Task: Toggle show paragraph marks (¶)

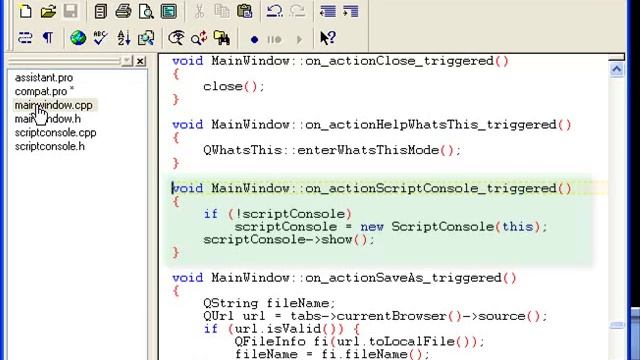Action: click(48, 38)
